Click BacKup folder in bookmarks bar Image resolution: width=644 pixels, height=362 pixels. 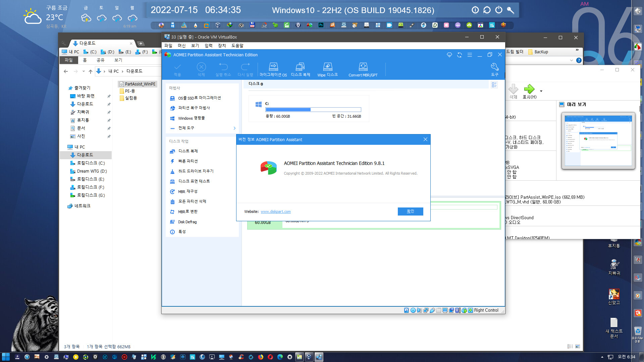click(x=538, y=52)
